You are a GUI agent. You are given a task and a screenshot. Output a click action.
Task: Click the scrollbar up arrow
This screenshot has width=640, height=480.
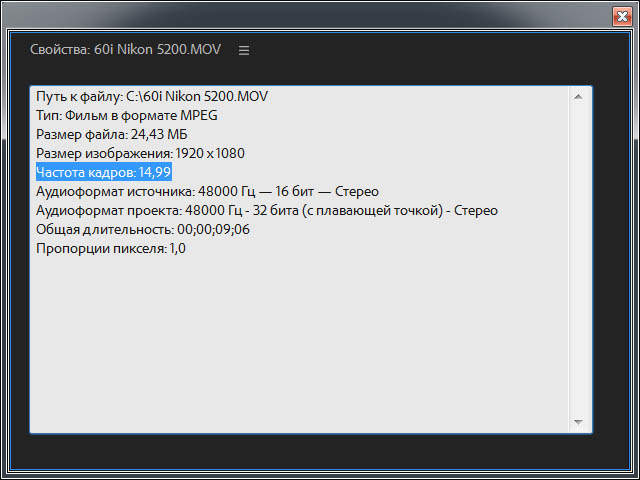(x=578, y=97)
